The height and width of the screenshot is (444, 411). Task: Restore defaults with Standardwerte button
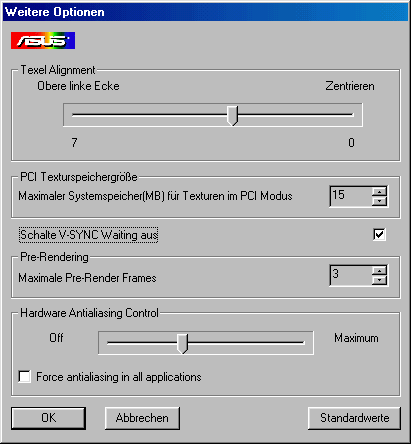pyautogui.click(x=354, y=418)
